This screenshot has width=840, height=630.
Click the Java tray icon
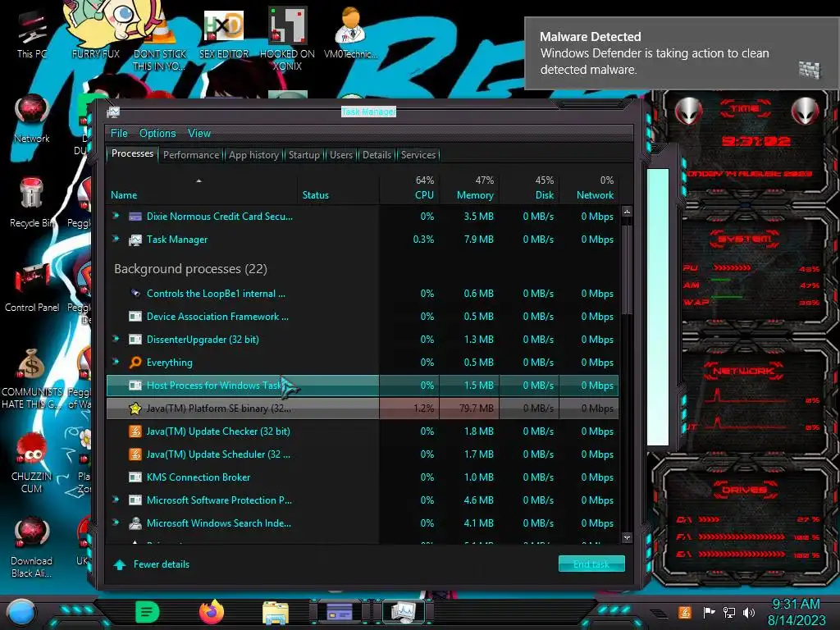click(684, 612)
